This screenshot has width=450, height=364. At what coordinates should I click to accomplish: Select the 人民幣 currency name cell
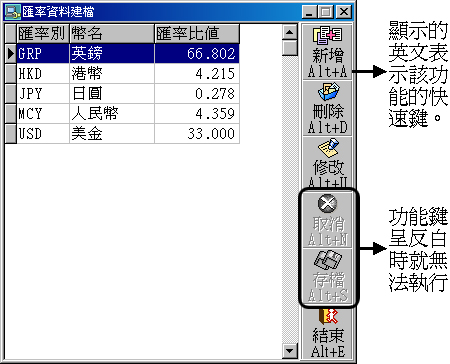(112, 114)
